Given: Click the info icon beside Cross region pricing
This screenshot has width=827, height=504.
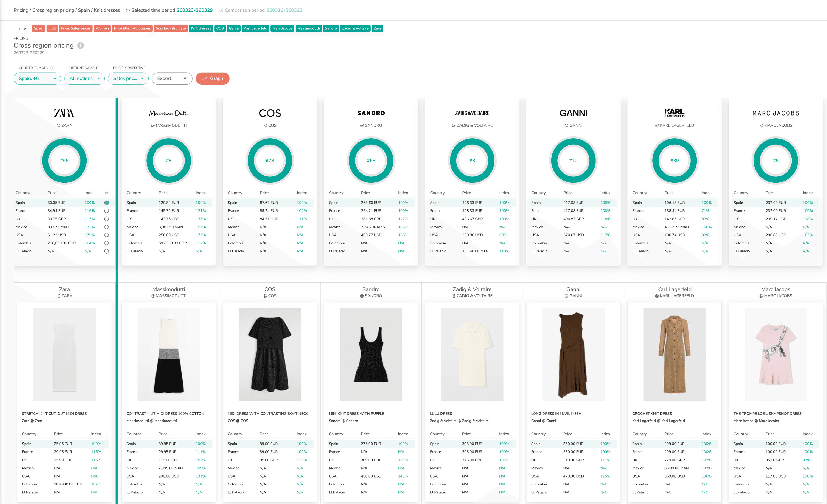Looking at the screenshot, I should [81, 46].
